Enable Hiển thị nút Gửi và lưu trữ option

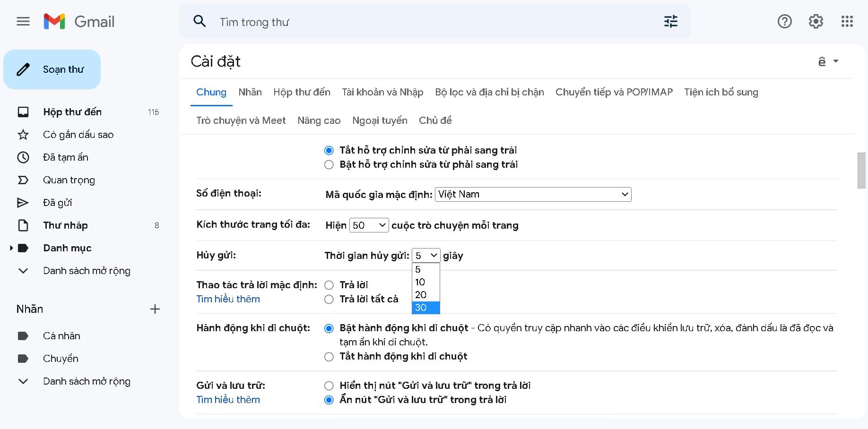pyautogui.click(x=329, y=386)
